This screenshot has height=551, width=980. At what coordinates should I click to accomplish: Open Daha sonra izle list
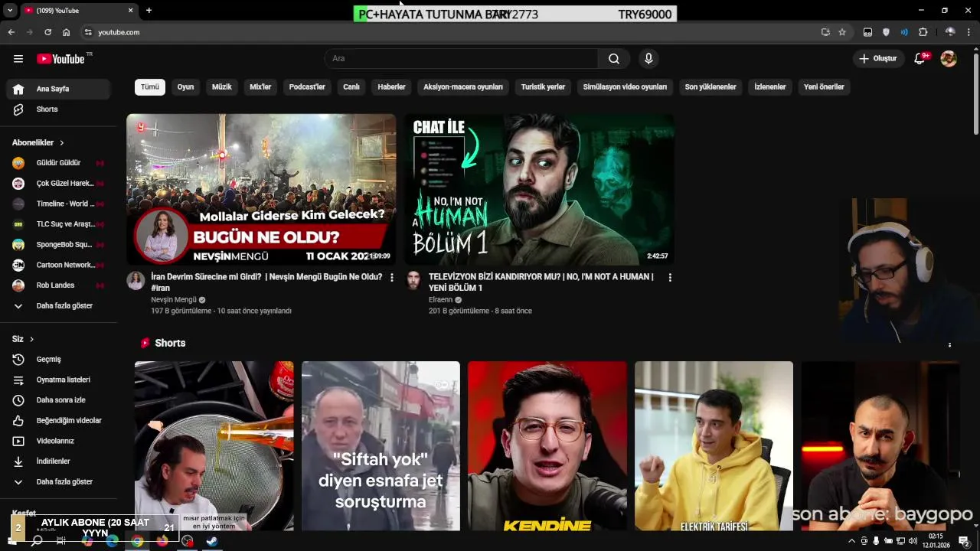(58, 400)
